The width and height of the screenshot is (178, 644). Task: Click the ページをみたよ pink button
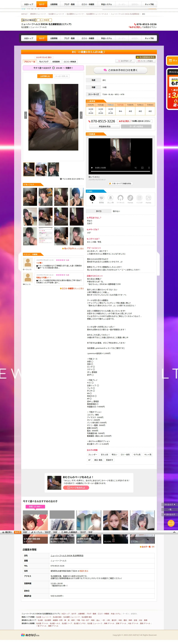(x=76, y=488)
